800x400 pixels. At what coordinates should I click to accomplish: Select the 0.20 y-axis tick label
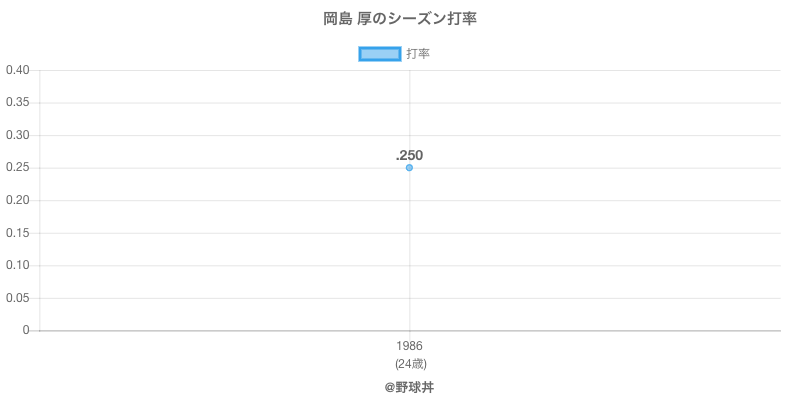(x=17, y=200)
